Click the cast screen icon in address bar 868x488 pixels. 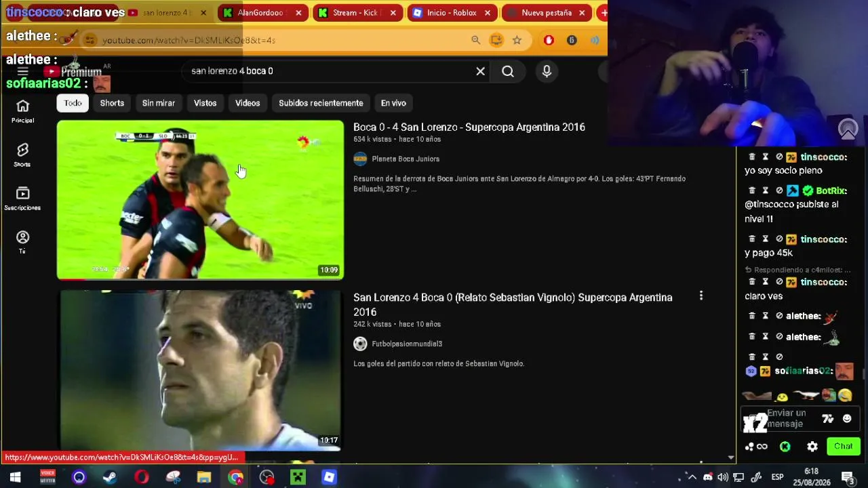coord(496,40)
